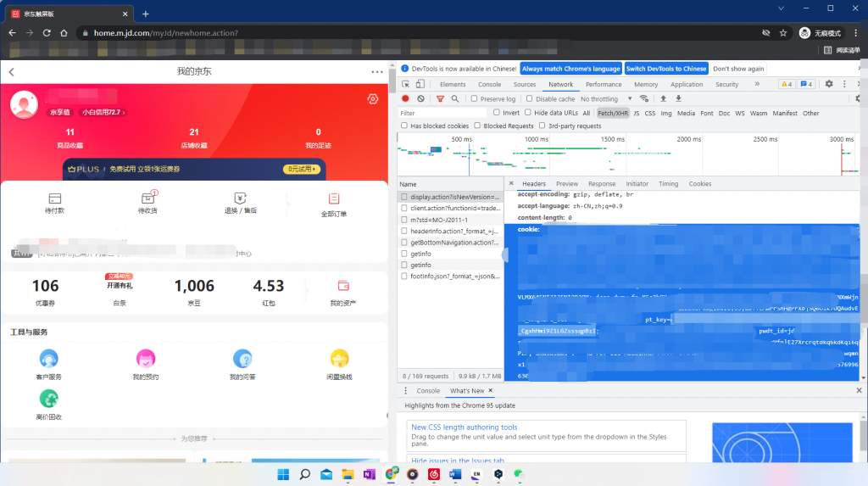Check Has blocked cookies checkbox
868x486 pixels.
click(x=404, y=126)
